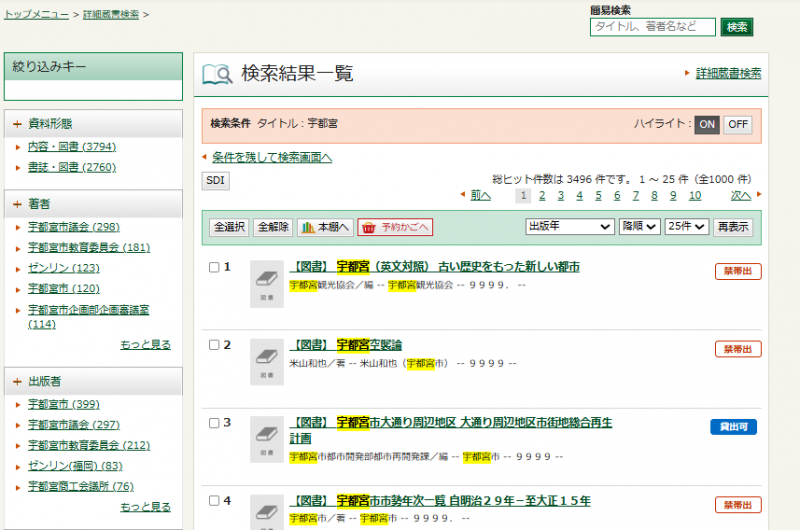Select the checkbox for result 4
The height and width of the screenshot is (530, 800).
[213, 501]
